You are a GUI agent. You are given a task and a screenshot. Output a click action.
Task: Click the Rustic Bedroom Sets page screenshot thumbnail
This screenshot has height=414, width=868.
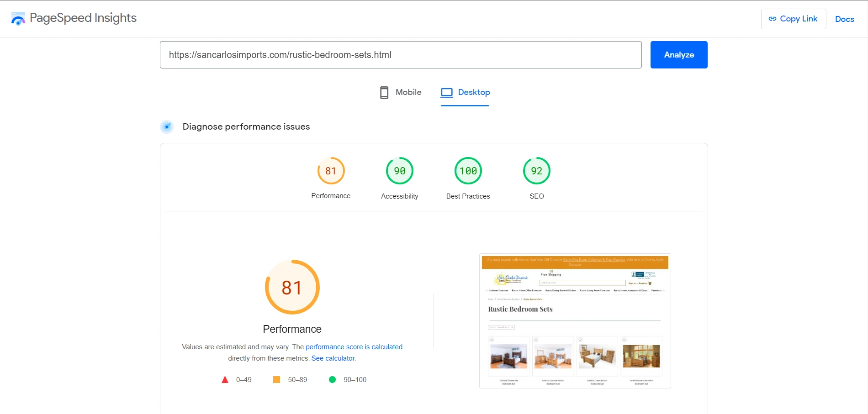pyautogui.click(x=575, y=321)
